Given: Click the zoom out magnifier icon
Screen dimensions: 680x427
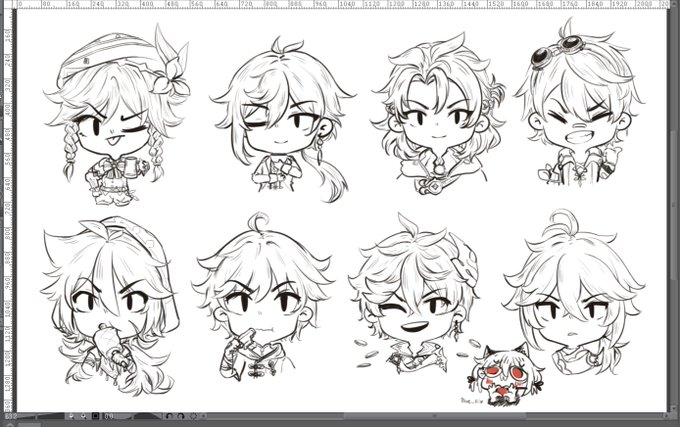Looking at the screenshot, I should click(71, 416).
